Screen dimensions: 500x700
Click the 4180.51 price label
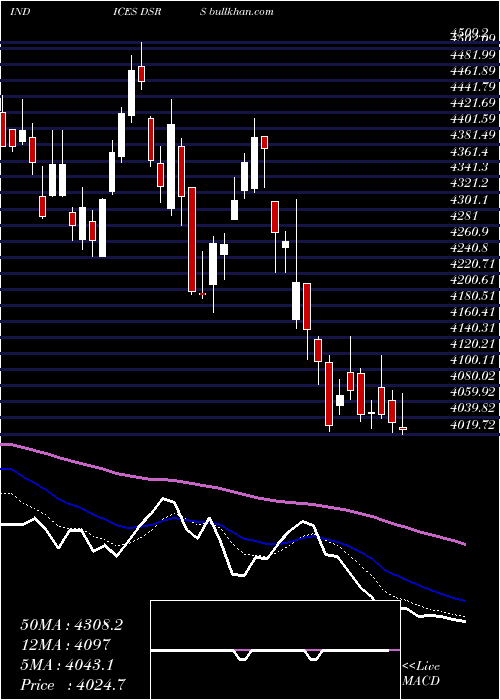coord(473,296)
